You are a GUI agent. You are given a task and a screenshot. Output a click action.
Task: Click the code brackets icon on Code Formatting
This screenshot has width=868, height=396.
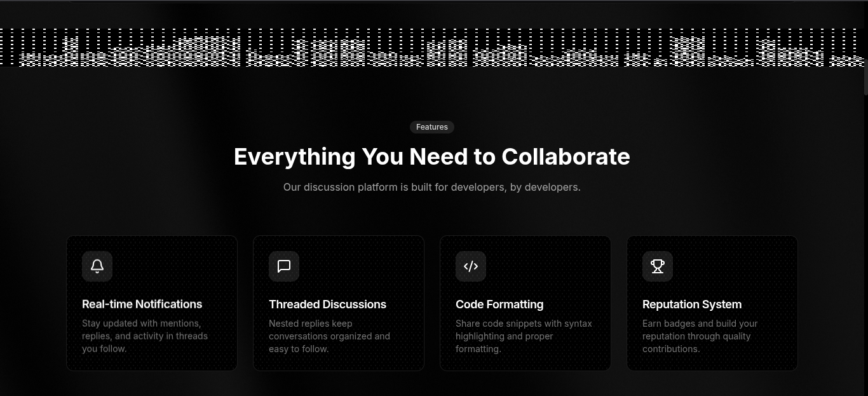click(x=471, y=266)
